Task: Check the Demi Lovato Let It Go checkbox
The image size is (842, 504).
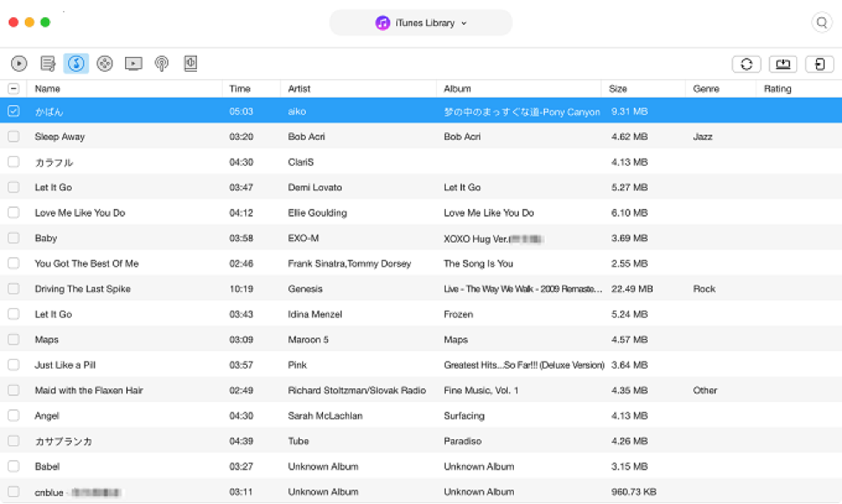Action: click(14, 186)
